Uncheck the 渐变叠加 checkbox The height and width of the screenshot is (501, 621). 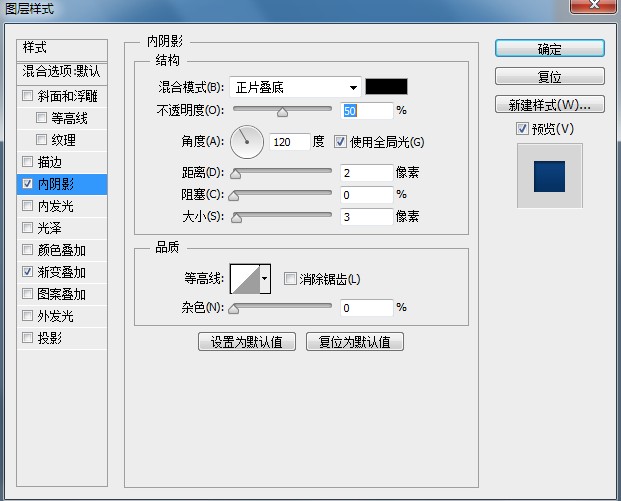(27, 272)
